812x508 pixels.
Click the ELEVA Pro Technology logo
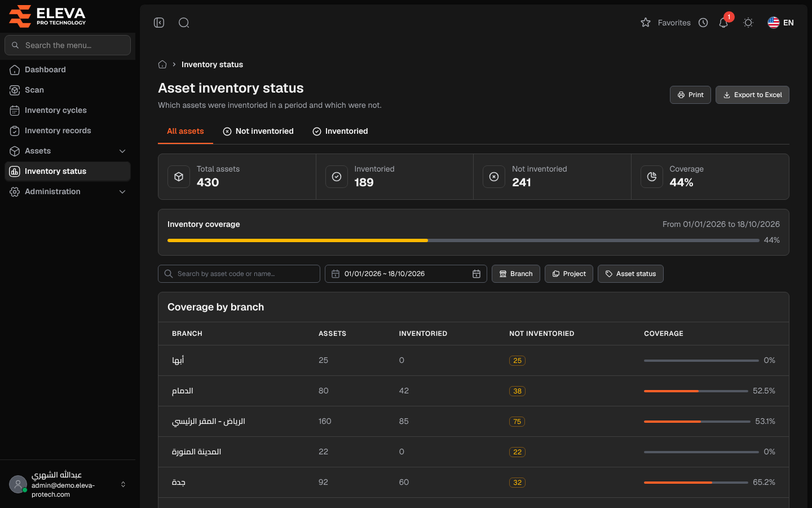pos(48,16)
